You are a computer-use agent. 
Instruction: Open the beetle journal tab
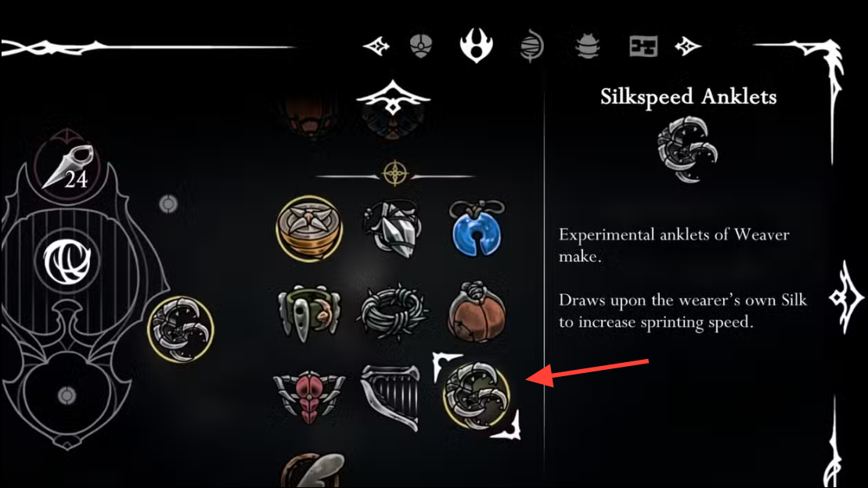[587, 46]
